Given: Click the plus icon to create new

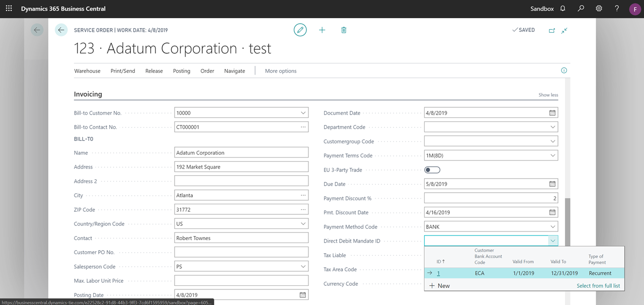Looking at the screenshot, I should [x=322, y=30].
